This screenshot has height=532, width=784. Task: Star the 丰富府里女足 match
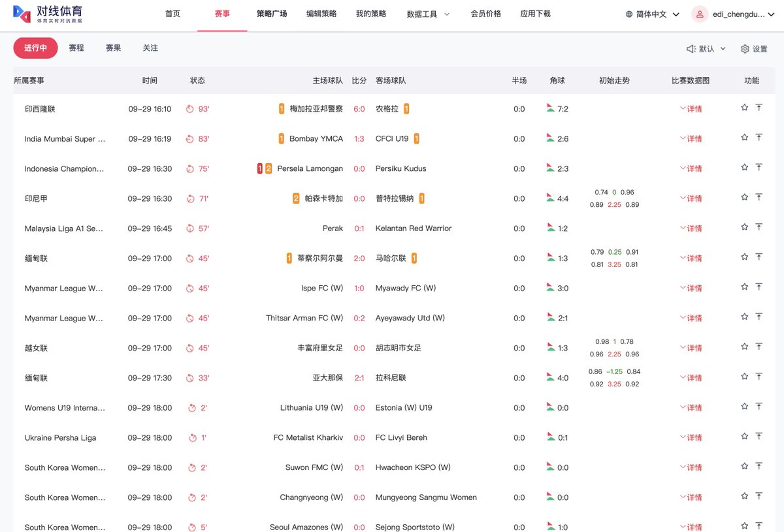745,347
